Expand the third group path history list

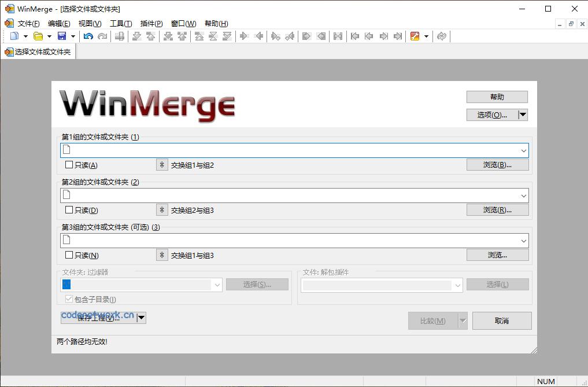[523, 241]
